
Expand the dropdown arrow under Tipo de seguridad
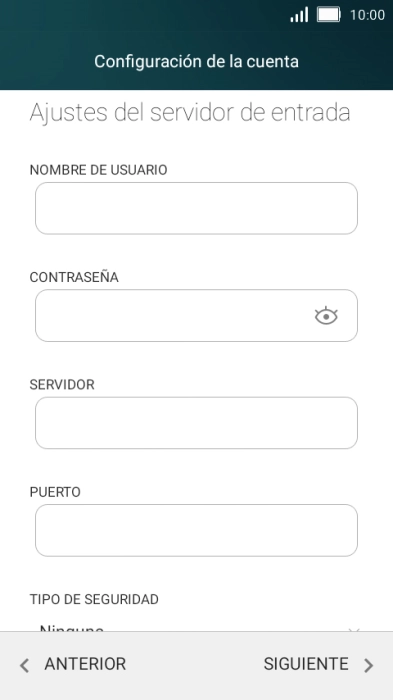pos(354,629)
